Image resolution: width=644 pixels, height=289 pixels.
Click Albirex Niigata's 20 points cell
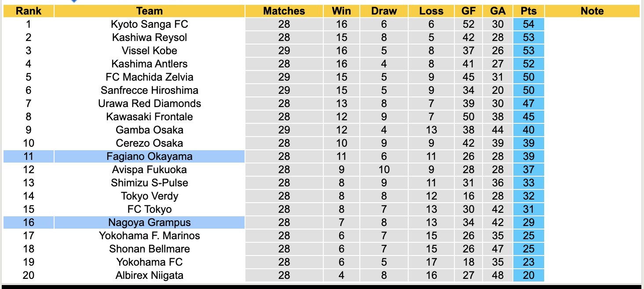tap(528, 275)
